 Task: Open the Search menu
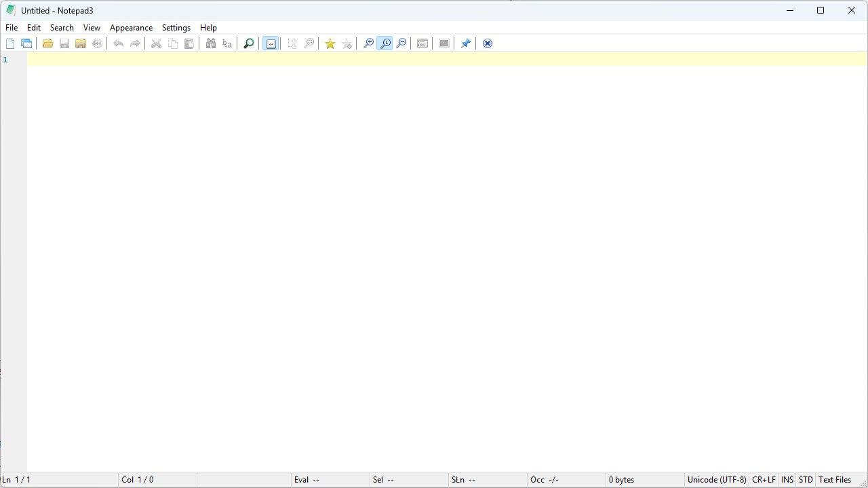coord(62,28)
